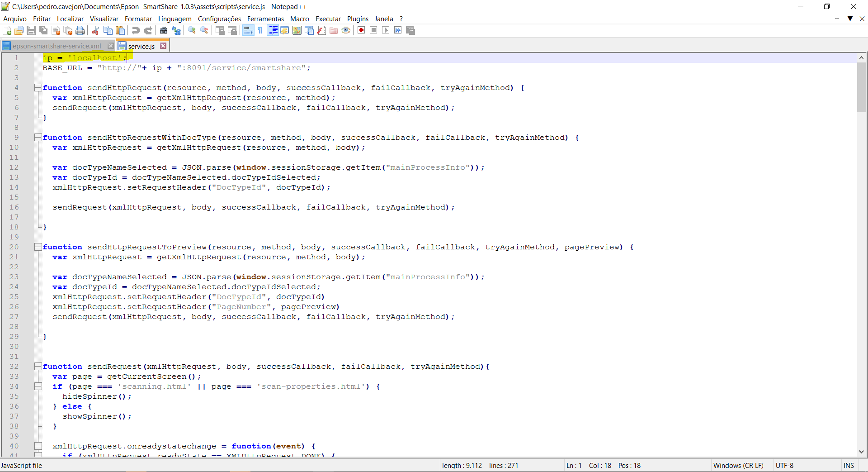Open the Plugins menu

coord(358,19)
